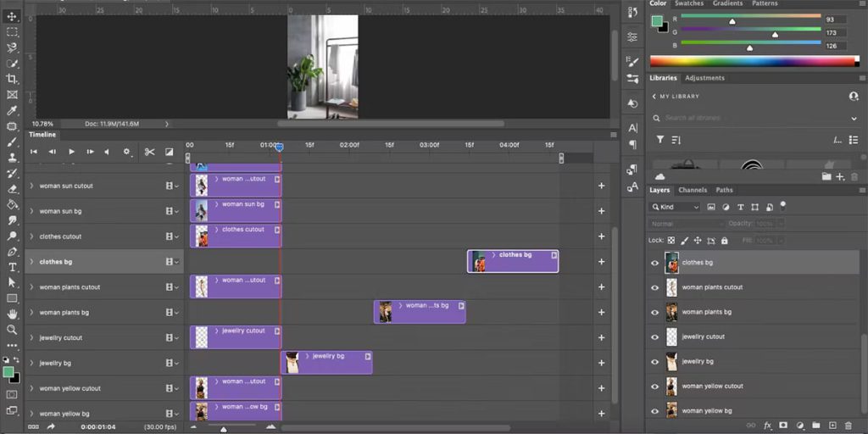Expand the woman sun cutout track
The width and height of the screenshot is (868, 434).
31,186
